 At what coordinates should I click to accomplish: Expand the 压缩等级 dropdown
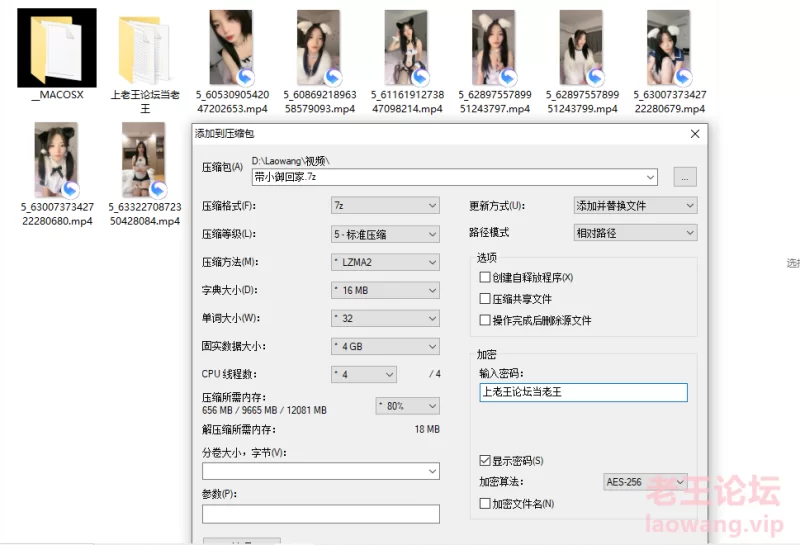pyautogui.click(x=385, y=234)
